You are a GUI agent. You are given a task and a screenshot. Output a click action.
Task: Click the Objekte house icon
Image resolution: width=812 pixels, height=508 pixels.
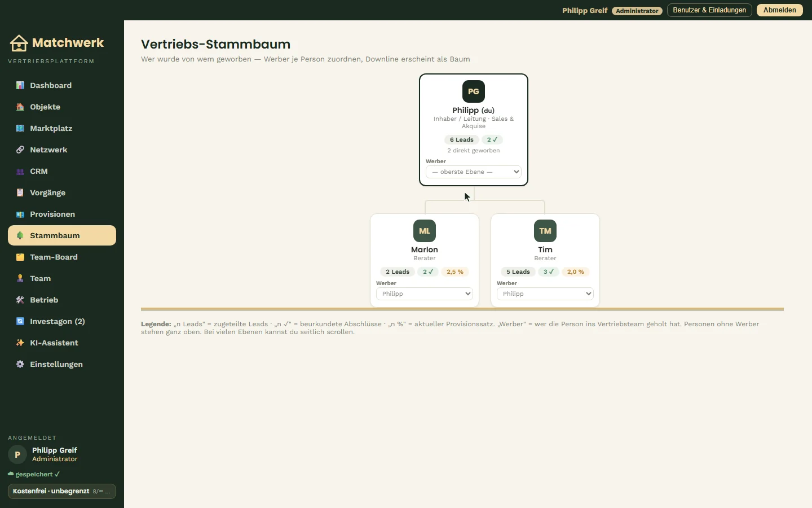20,107
